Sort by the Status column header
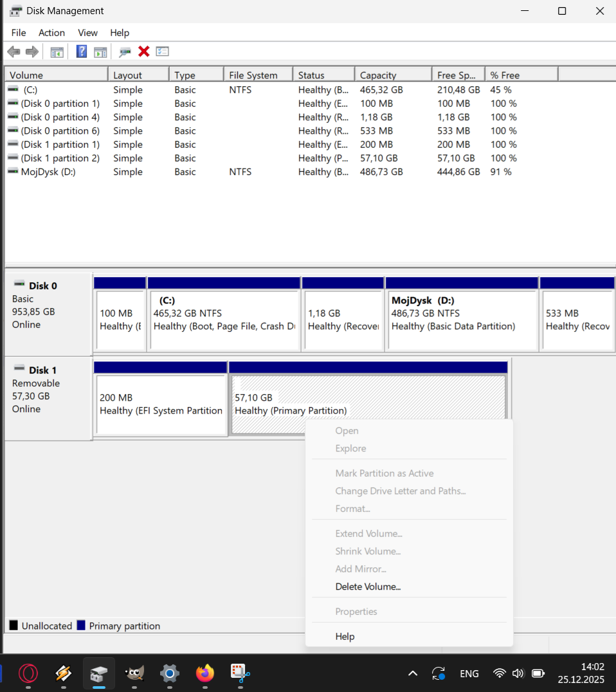The width and height of the screenshot is (616, 692). [324, 75]
